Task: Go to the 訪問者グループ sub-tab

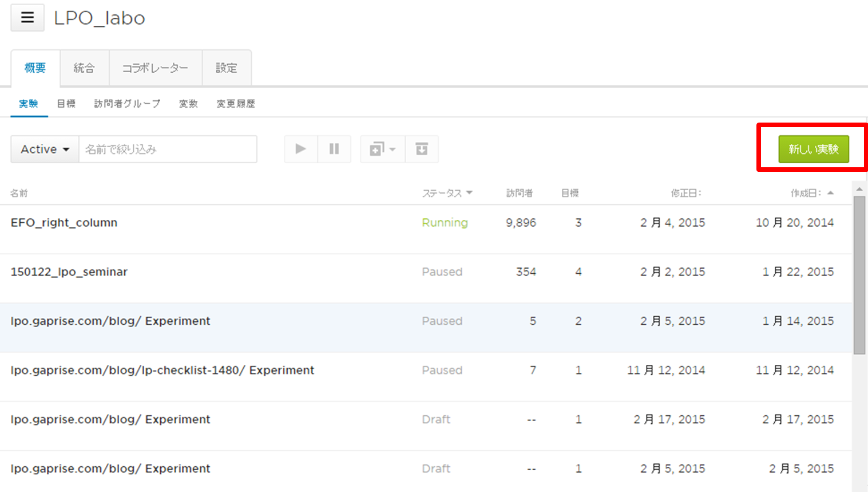Action: [x=127, y=104]
